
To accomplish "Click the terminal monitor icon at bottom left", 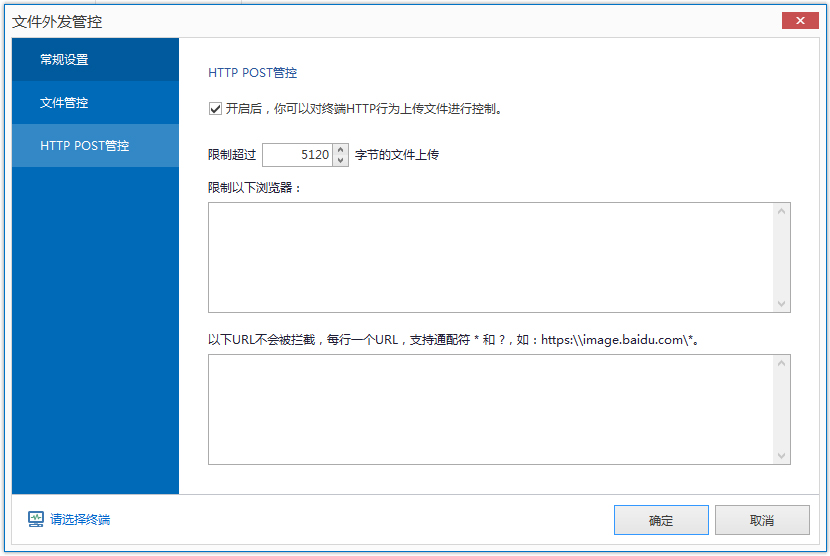I will tap(36, 519).
